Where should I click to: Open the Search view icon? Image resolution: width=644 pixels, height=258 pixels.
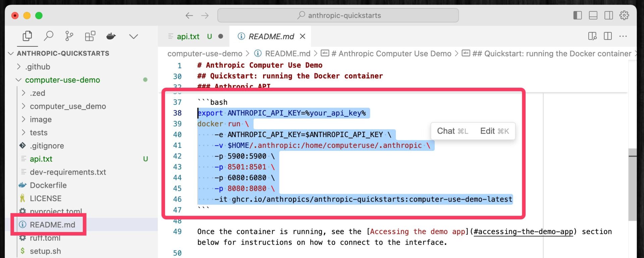coord(49,36)
